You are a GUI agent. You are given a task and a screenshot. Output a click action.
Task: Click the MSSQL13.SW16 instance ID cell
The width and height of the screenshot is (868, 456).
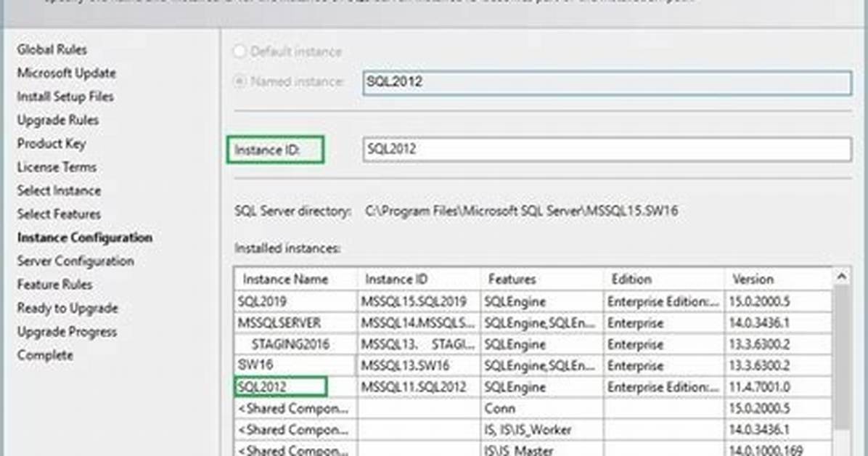point(419,365)
